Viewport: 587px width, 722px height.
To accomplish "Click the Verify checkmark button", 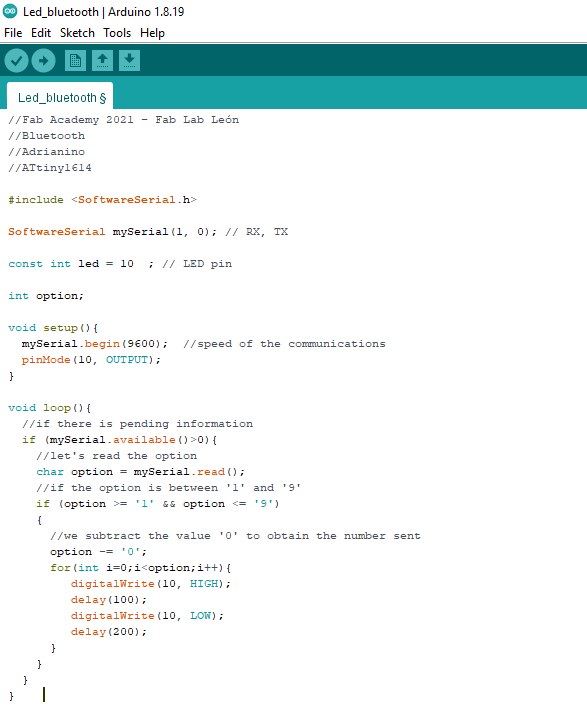I will point(17,61).
